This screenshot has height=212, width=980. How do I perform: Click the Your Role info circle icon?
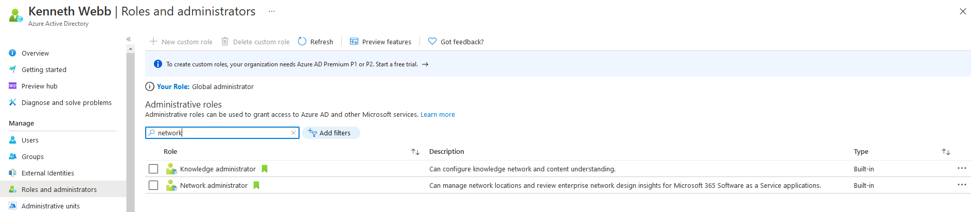150,86
